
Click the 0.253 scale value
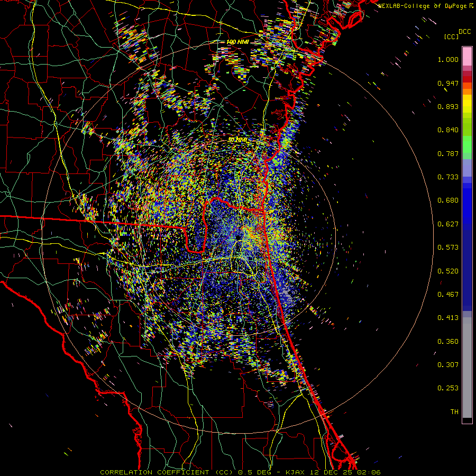[x=448, y=388]
